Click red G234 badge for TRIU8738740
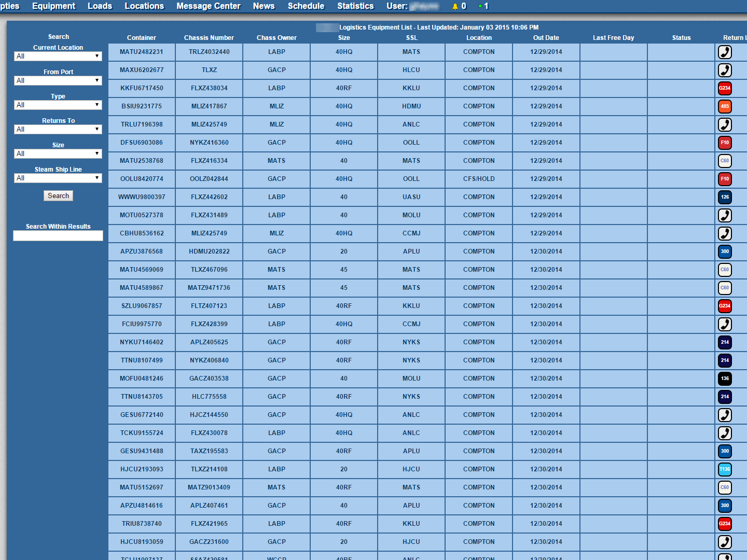The image size is (747, 560). [725, 524]
